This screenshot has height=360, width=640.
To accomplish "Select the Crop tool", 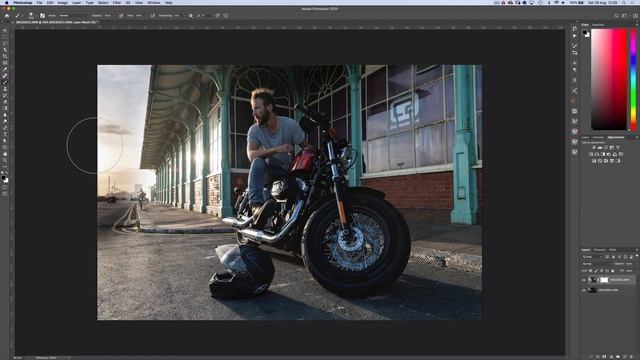I will click(5, 56).
